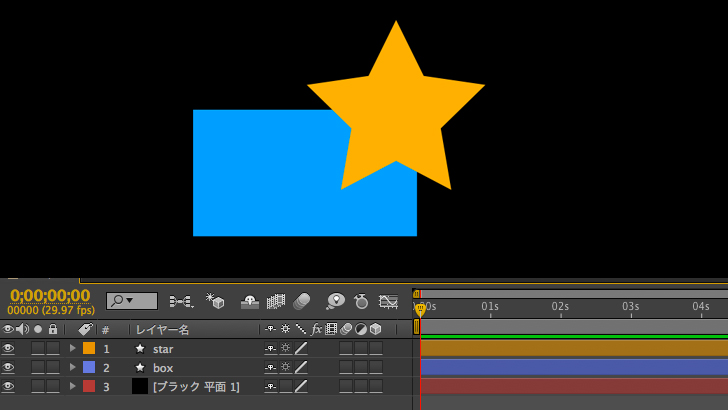Click the current timecode 0;00;00;00

[x=50, y=296]
